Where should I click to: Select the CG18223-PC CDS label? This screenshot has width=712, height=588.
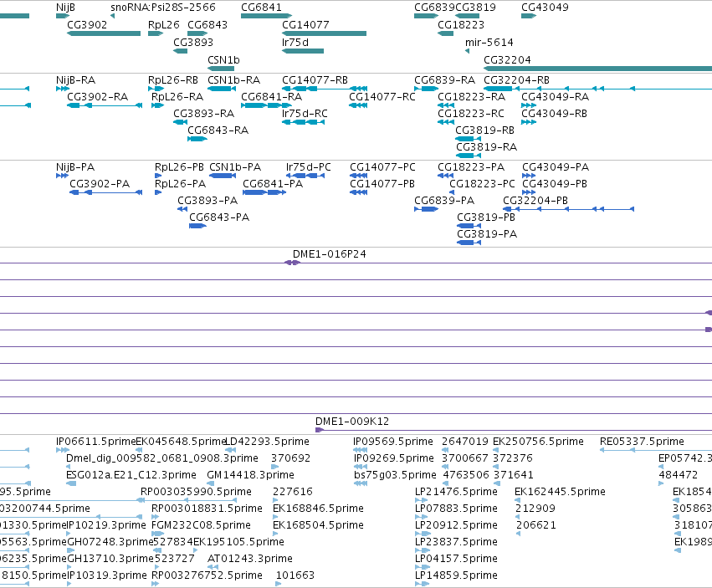[x=482, y=184]
